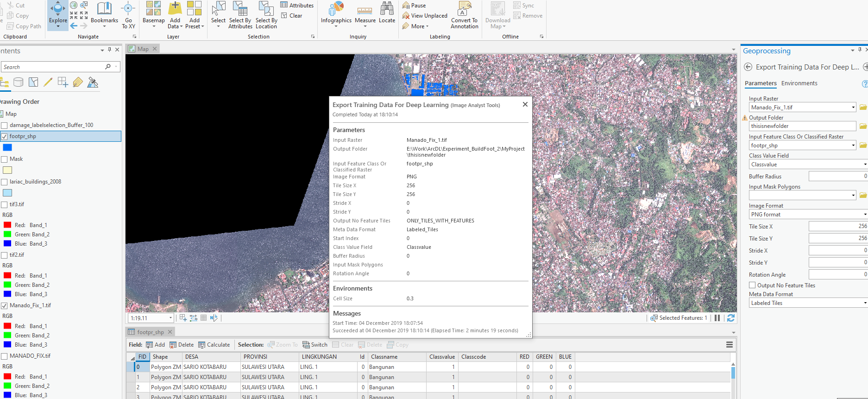Image resolution: width=868 pixels, height=399 pixels.
Task: Expand the Image Format dropdown
Action: coord(864,215)
